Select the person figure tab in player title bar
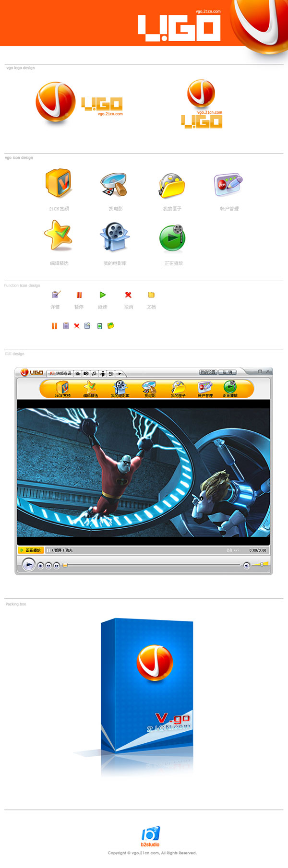The height and width of the screenshot is (868, 288). click(x=103, y=373)
